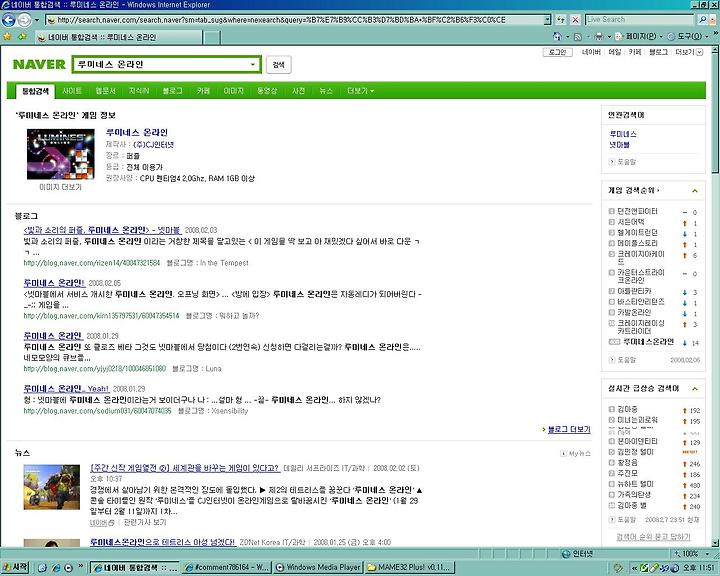Open the 루미네스 온라인 game title link
Image resolution: width=720 pixels, height=576 pixels.
pyautogui.click(x=136, y=132)
